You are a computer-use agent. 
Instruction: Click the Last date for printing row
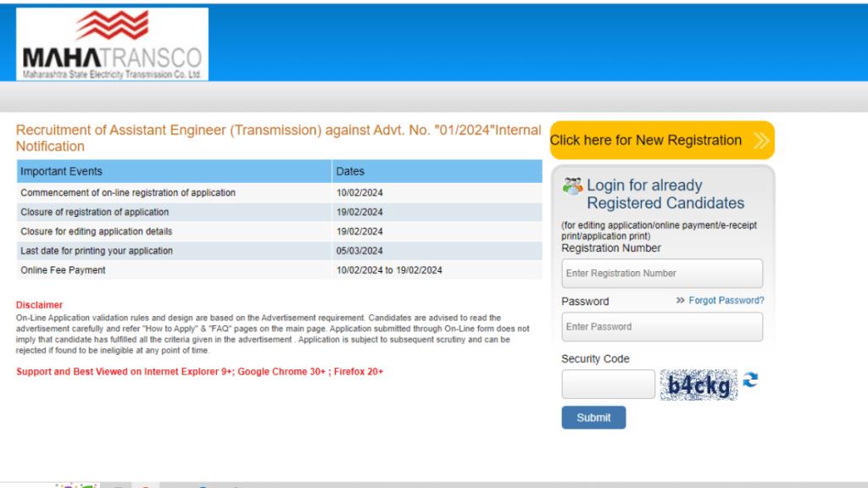97,251
